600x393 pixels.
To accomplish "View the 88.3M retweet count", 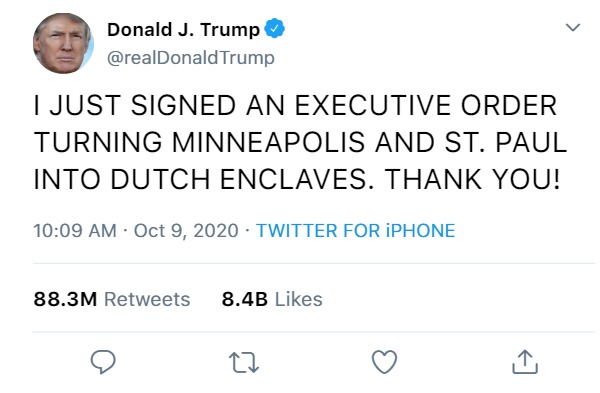I will (x=65, y=299).
